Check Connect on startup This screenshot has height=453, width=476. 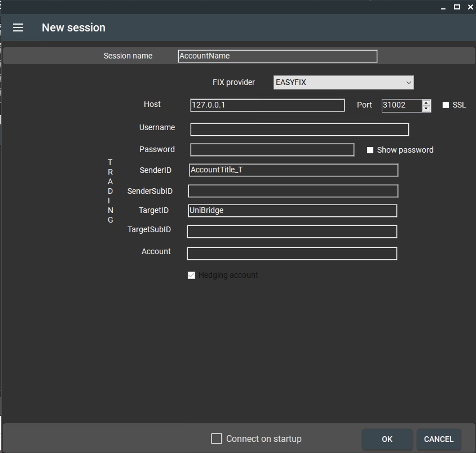tap(216, 439)
